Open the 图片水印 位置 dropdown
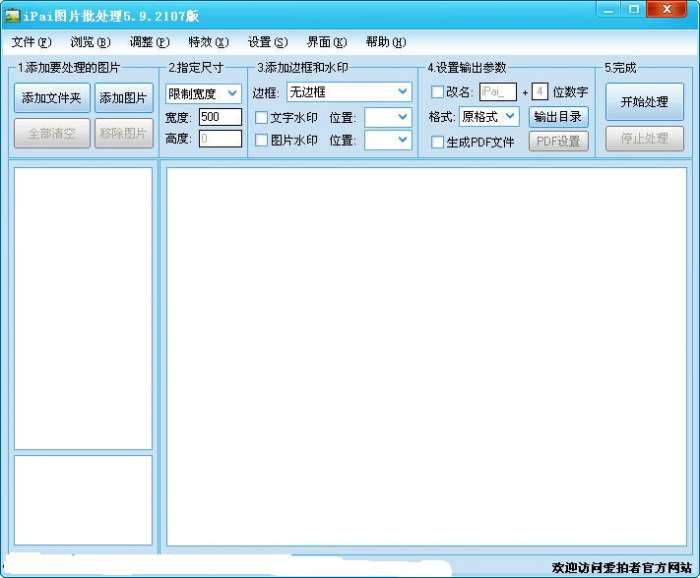This screenshot has width=700, height=578. tap(388, 140)
